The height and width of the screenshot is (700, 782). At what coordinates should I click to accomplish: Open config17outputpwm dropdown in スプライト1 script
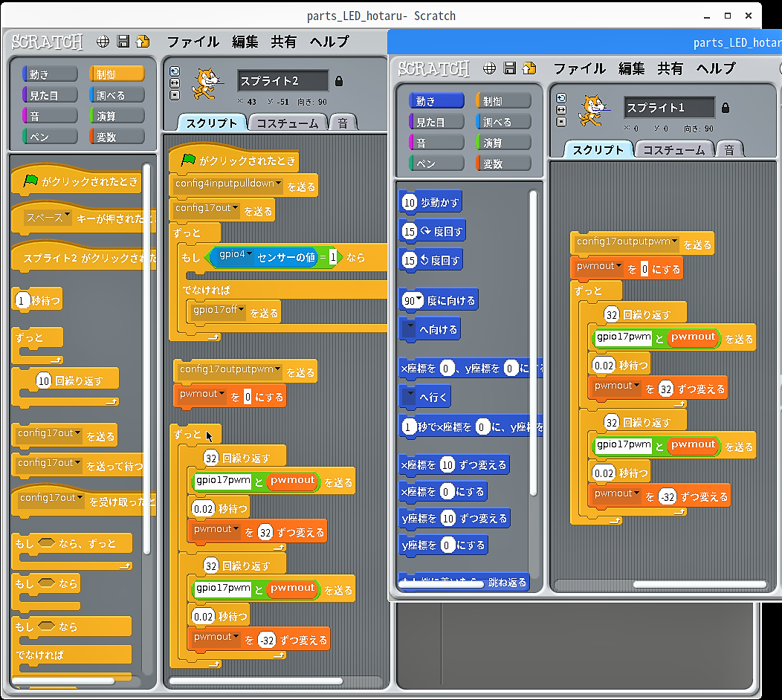click(674, 241)
